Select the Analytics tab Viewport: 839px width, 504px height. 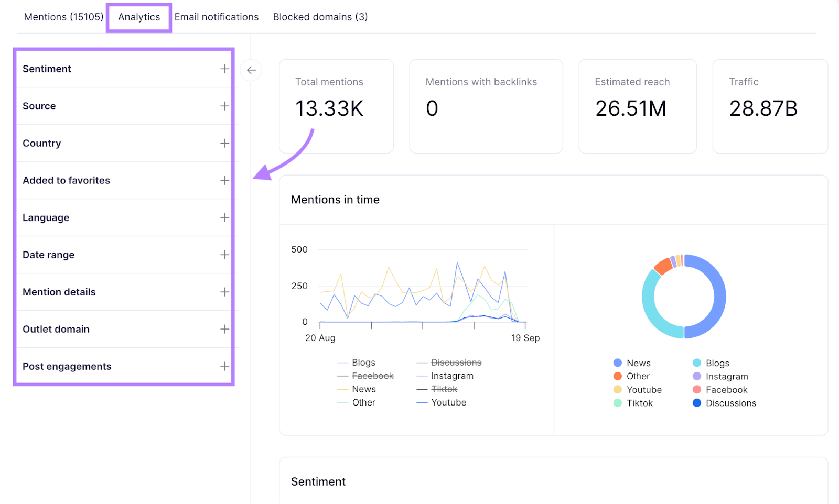pyautogui.click(x=138, y=17)
